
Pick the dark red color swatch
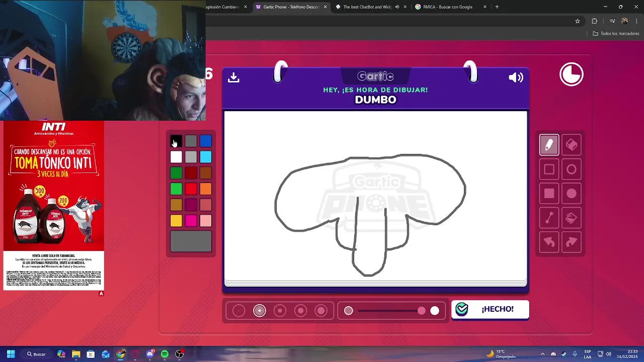coord(191,173)
